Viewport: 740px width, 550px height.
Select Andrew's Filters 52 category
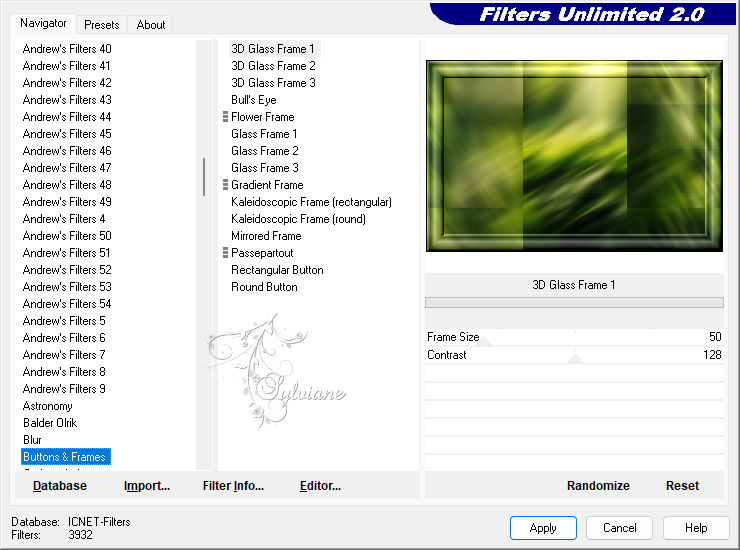pyautogui.click(x=67, y=270)
